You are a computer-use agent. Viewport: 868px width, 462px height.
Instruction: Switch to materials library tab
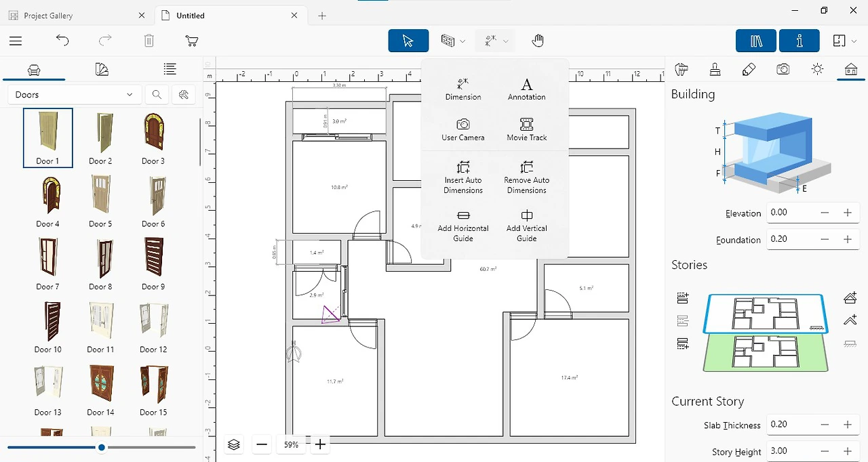pyautogui.click(x=102, y=69)
